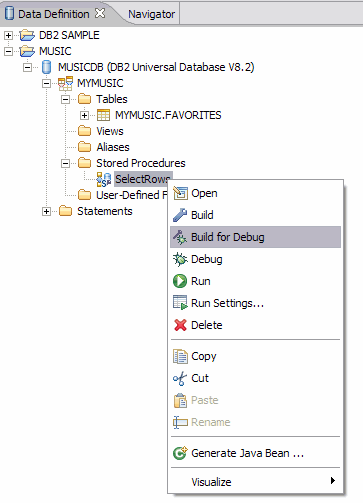Screen dimensions: 363x503
Task: Choose Generate Java Bean ... entry
Action: [x=255, y=453]
